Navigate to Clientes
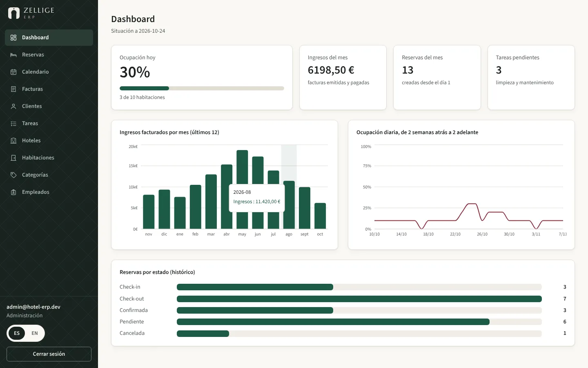The width and height of the screenshot is (588, 368). coord(49,106)
